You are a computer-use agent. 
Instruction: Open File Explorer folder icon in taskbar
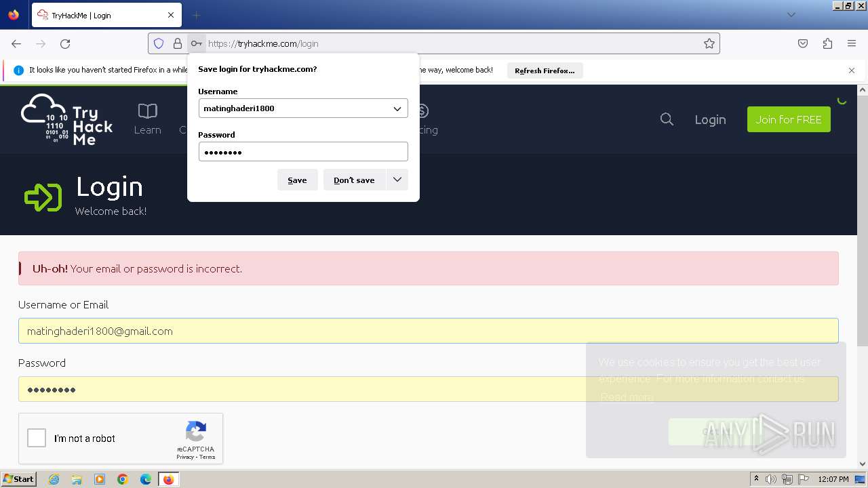[77, 479]
